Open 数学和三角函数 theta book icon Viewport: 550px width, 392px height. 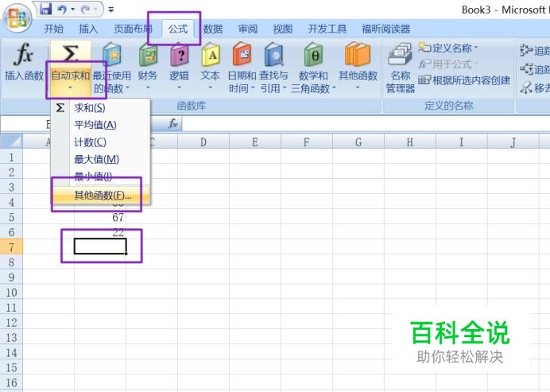click(313, 55)
